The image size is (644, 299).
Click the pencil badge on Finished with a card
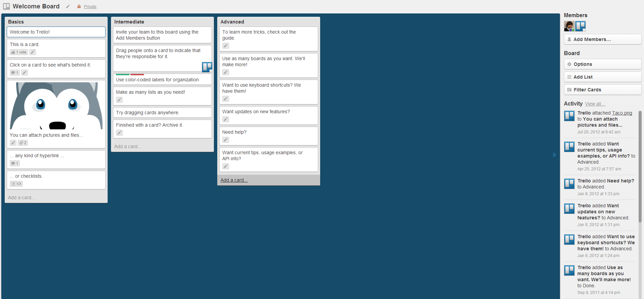119,133
